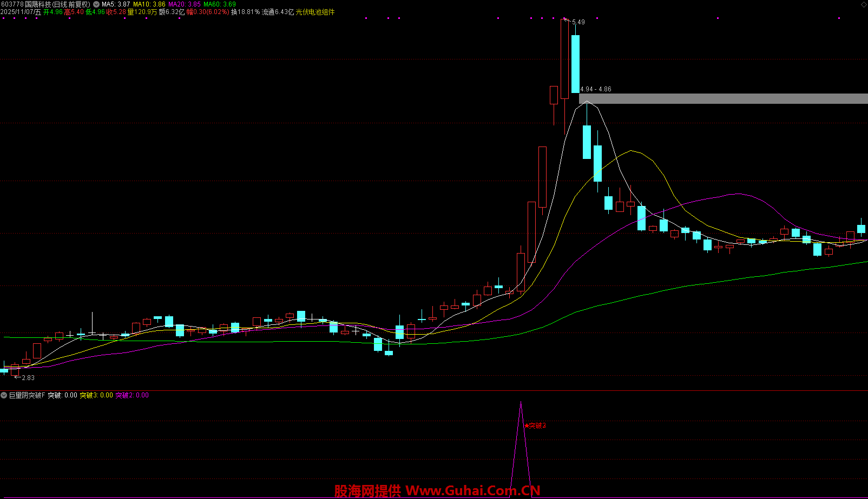The image size is (868, 499).
Task: Click the 巨量阴突破F indicator name
Action: tap(27, 395)
